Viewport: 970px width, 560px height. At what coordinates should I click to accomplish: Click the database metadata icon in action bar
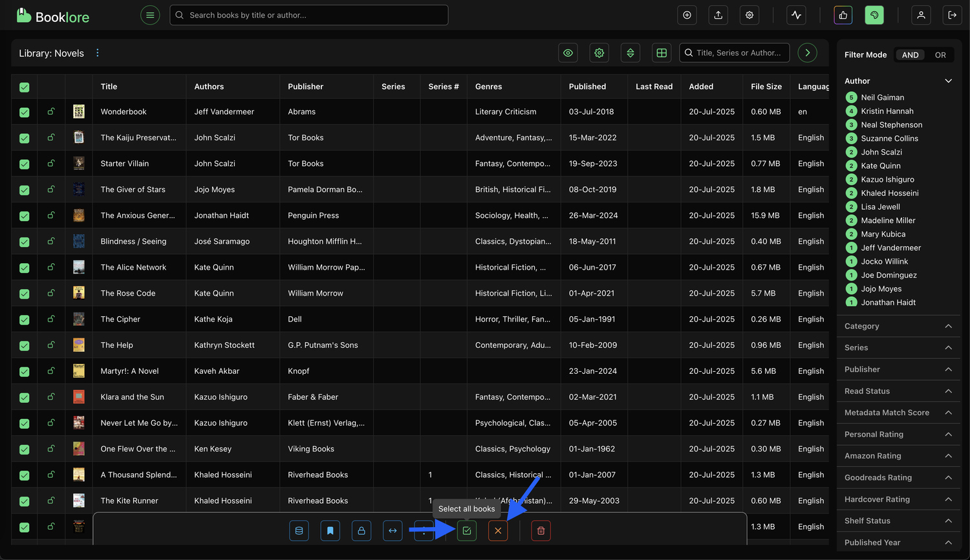point(299,530)
